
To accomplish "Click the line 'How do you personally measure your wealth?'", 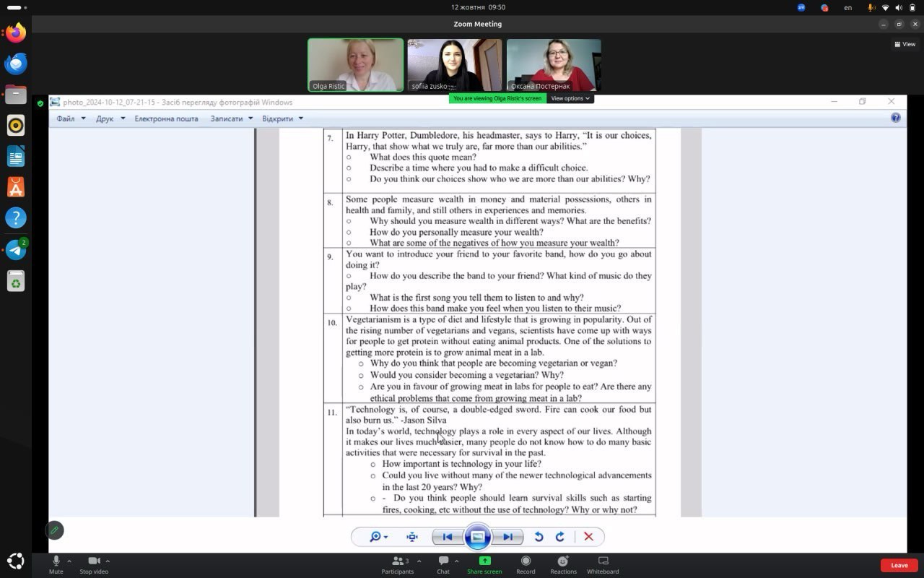I will [x=456, y=232].
